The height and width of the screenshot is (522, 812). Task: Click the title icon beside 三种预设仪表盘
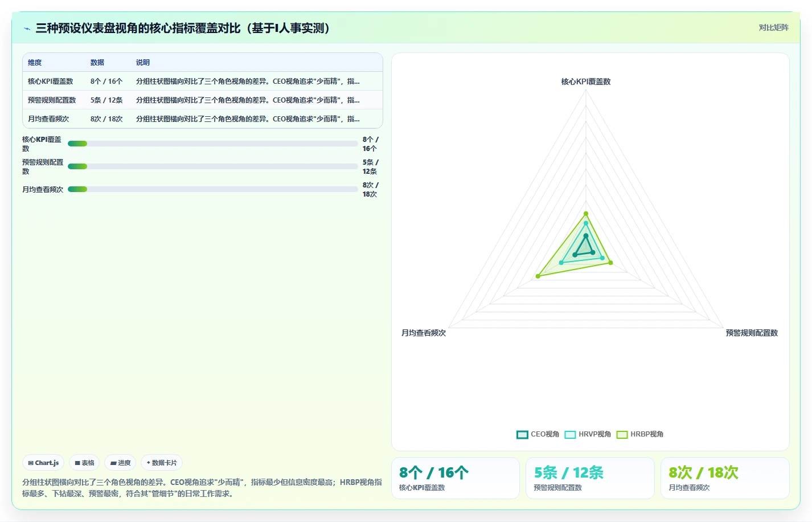tap(27, 28)
